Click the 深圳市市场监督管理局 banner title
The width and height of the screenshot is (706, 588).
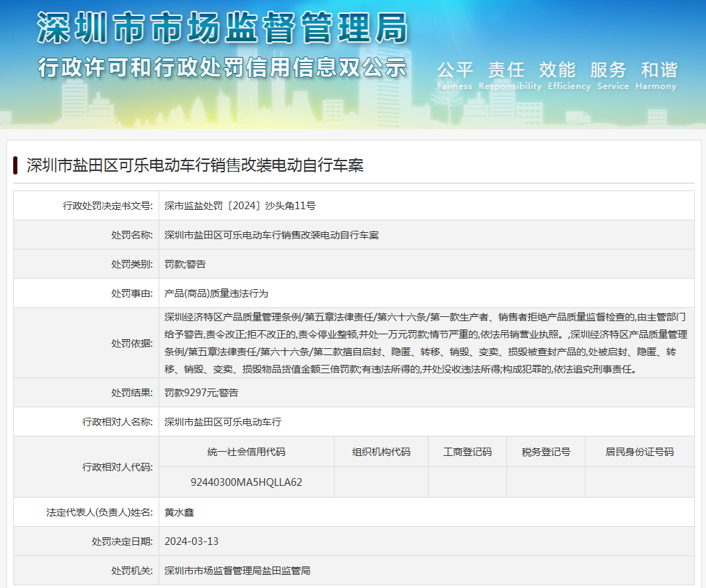click(x=223, y=28)
